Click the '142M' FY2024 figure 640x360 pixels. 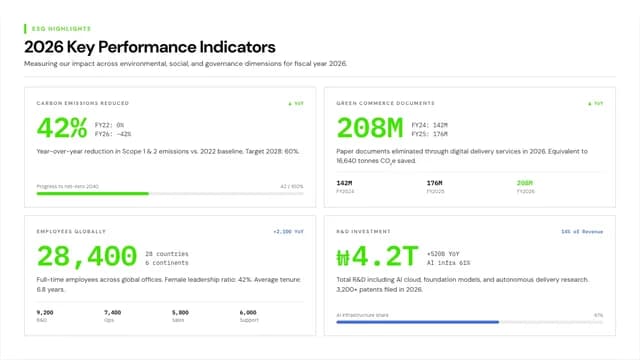[344, 183]
